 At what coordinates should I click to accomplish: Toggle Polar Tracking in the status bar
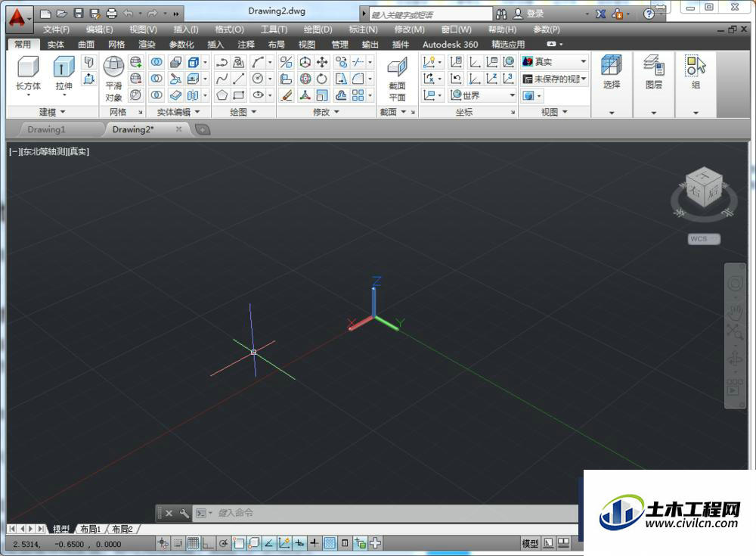[223, 543]
